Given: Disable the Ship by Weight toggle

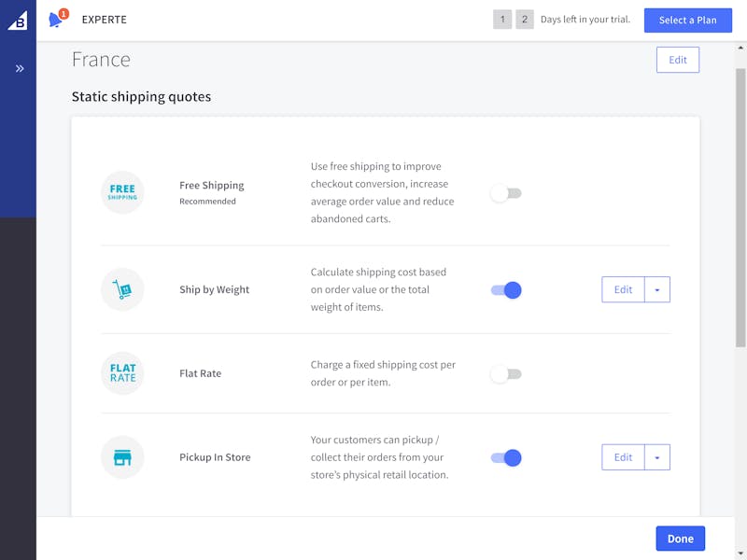Looking at the screenshot, I should [x=506, y=290].
